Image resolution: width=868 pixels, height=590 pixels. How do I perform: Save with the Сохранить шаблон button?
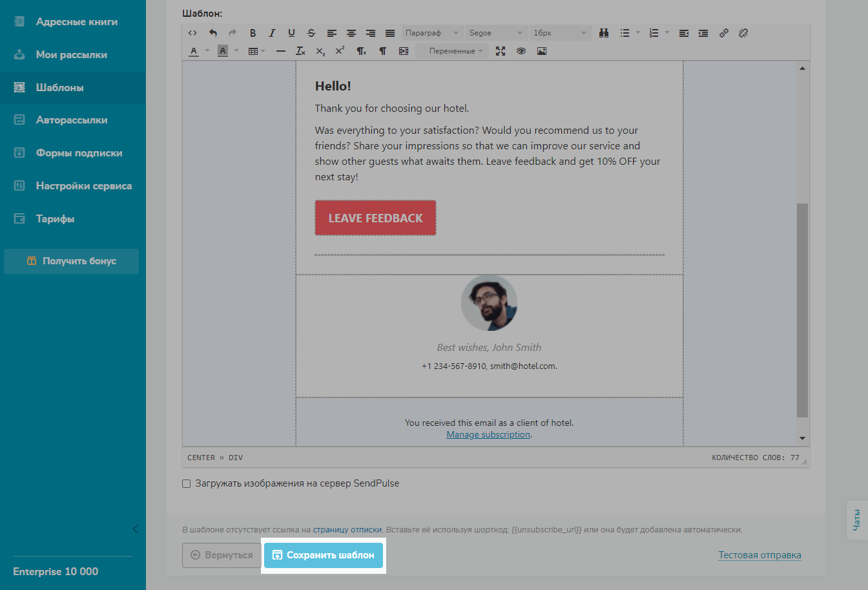pyautogui.click(x=323, y=555)
